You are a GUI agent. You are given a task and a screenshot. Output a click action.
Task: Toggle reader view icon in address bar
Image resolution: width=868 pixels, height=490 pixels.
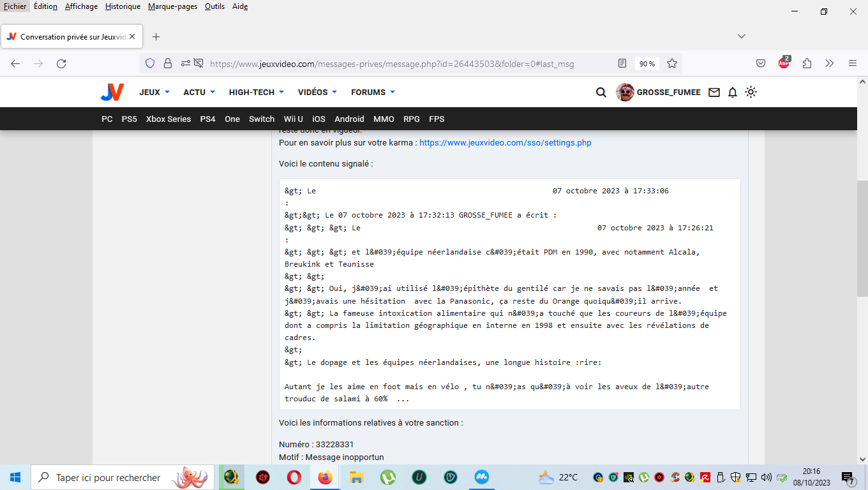[622, 64]
